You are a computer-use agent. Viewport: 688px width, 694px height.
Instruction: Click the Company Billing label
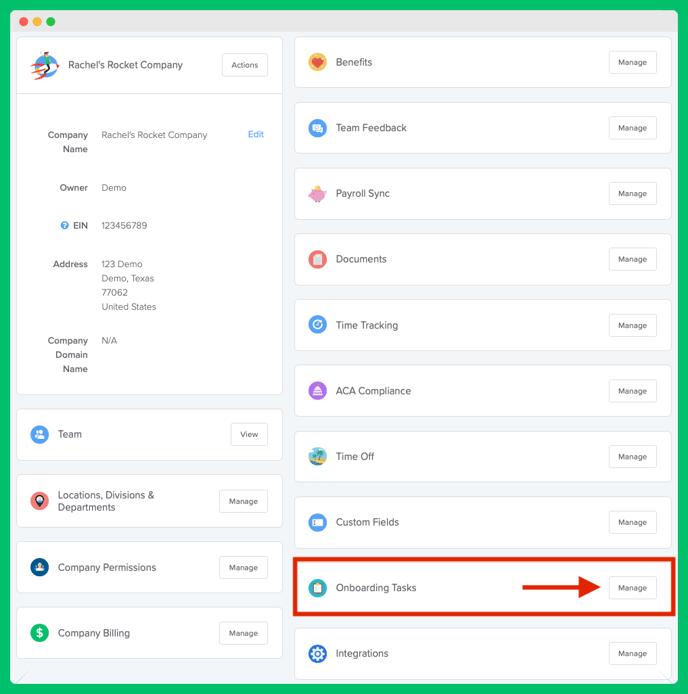[x=94, y=633]
